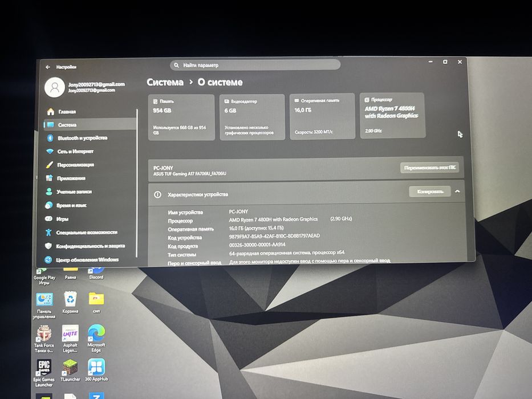Image resolution: width=532 pixels, height=399 pixels.
Task: Click the Панель управления desktop icon
Action: (x=44, y=306)
